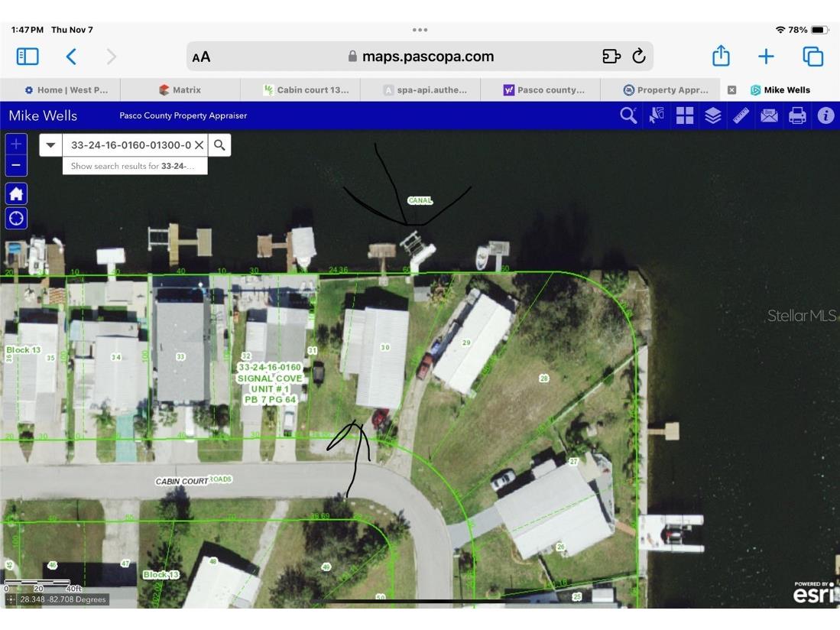Screen dimensions: 840x630
Task: Open the search type dropdown arrow
Action: (50, 145)
